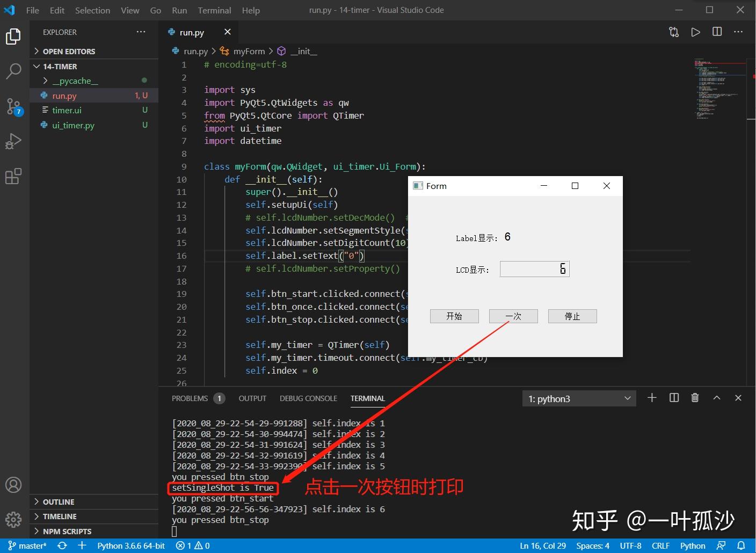Close the run.py editor tab

[x=228, y=32]
